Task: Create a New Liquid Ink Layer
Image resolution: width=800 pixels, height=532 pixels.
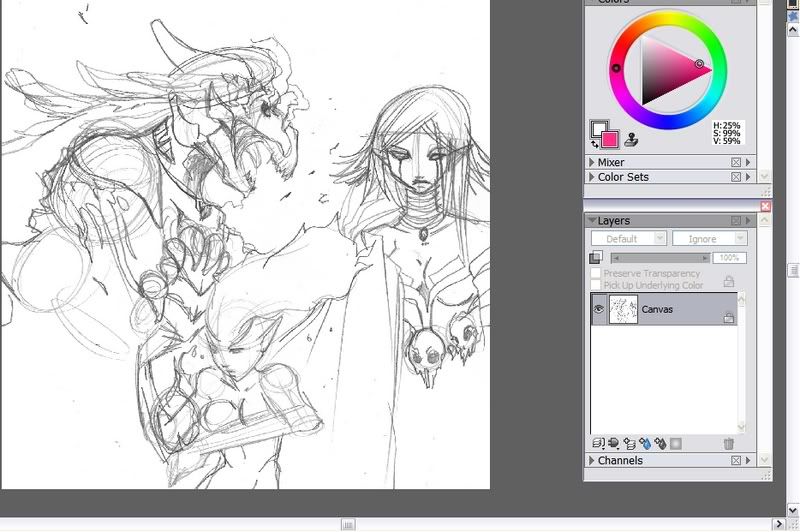Action: pos(660,444)
